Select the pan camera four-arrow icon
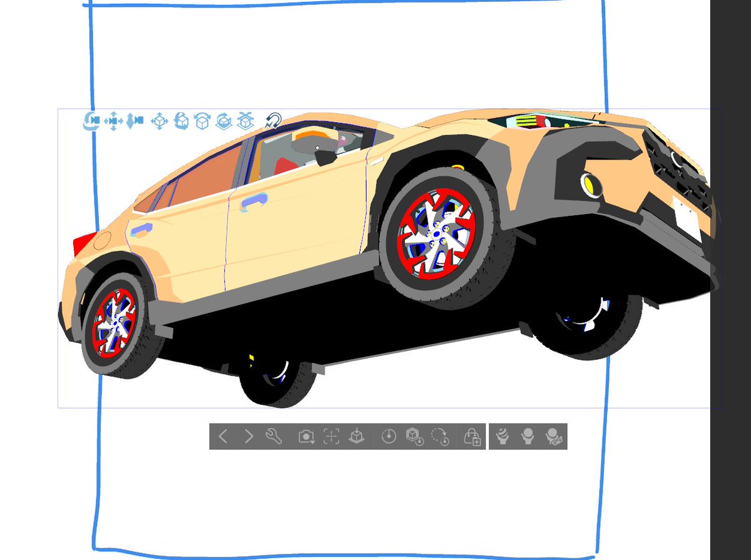This screenshot has height=560, width=751. (x=113, y=120)
